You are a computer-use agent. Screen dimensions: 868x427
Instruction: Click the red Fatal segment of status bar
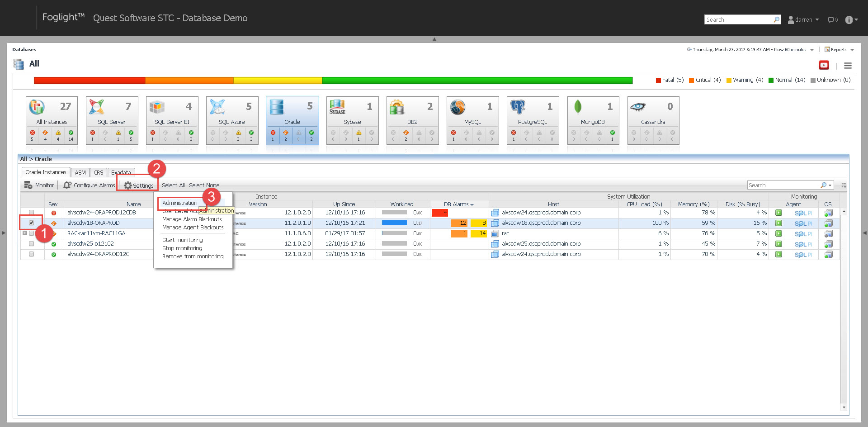click(90, 81)
